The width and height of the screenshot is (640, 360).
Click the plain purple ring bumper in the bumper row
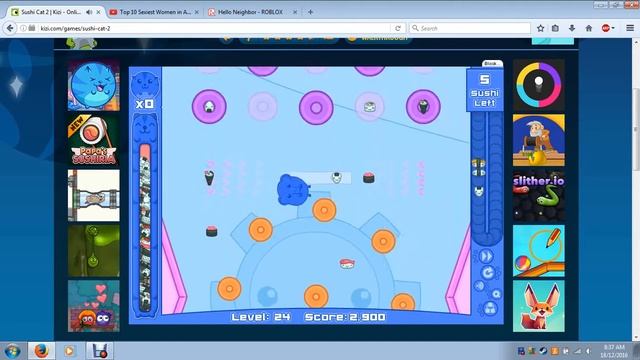click(x=316, y=108)
